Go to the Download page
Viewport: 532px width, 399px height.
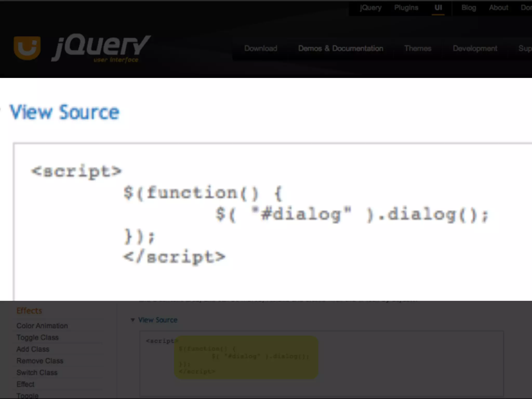tap(261, 49)
